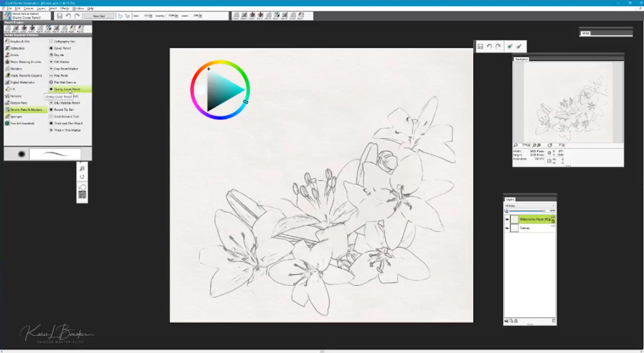
Task: Click the Save icon in the floating toolbar
Action: pyautogui.click(x=480, y=46)
